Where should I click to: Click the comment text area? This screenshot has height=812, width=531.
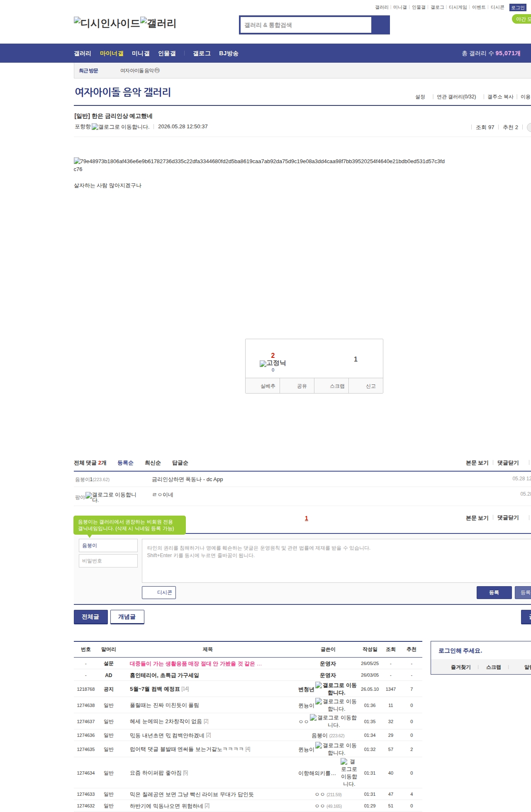point(336,561)
